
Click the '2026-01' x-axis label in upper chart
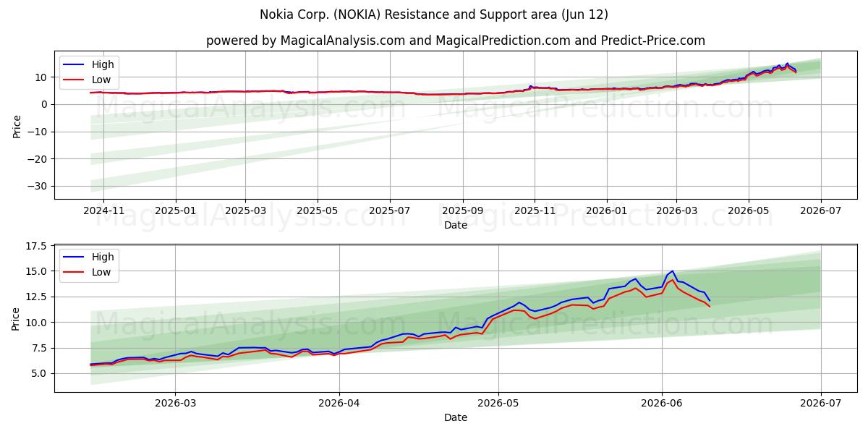[607, 210]
